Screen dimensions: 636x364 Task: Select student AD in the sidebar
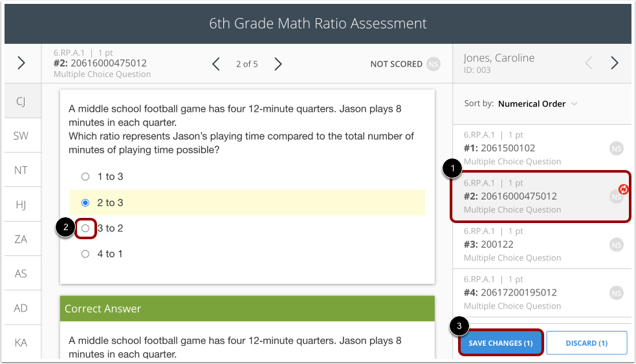[21, 308]
